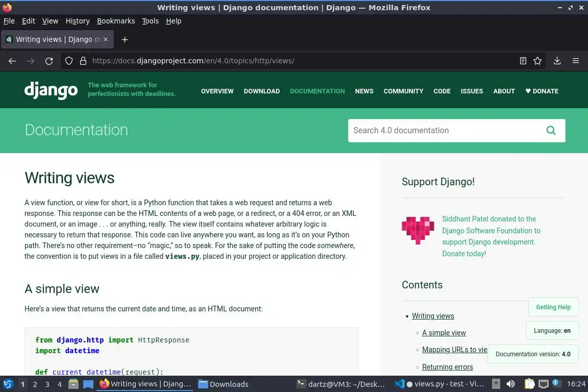Click the Siddhant Patel donation link
588x392 pixels.
[x=491, y=236]
